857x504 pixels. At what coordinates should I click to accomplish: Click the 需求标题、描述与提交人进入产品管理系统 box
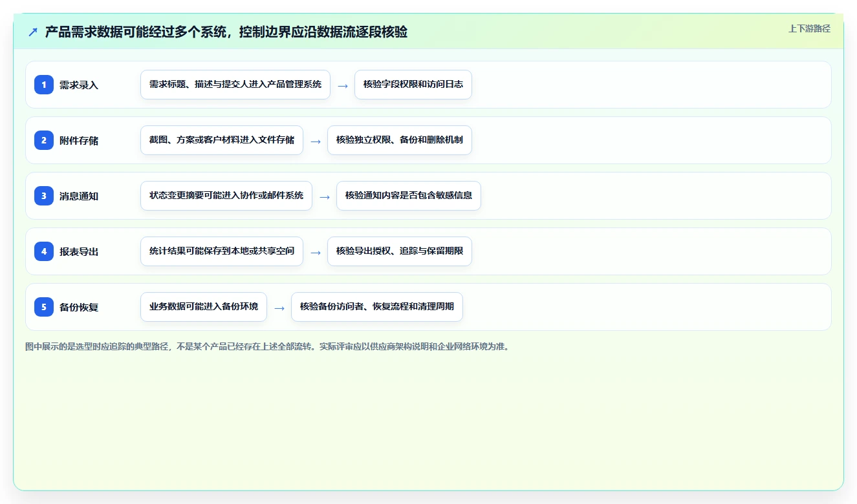pyautogui.click(x=235, y=85)
